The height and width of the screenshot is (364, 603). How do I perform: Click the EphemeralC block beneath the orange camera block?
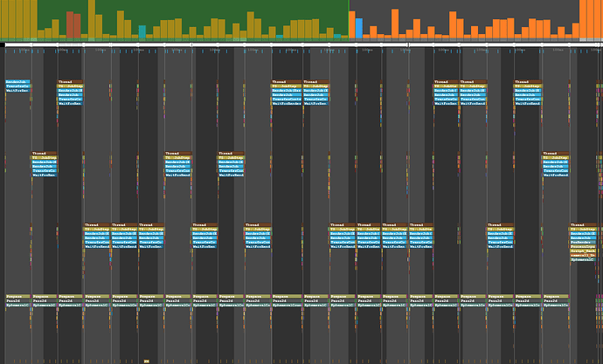tap(583, 259)
